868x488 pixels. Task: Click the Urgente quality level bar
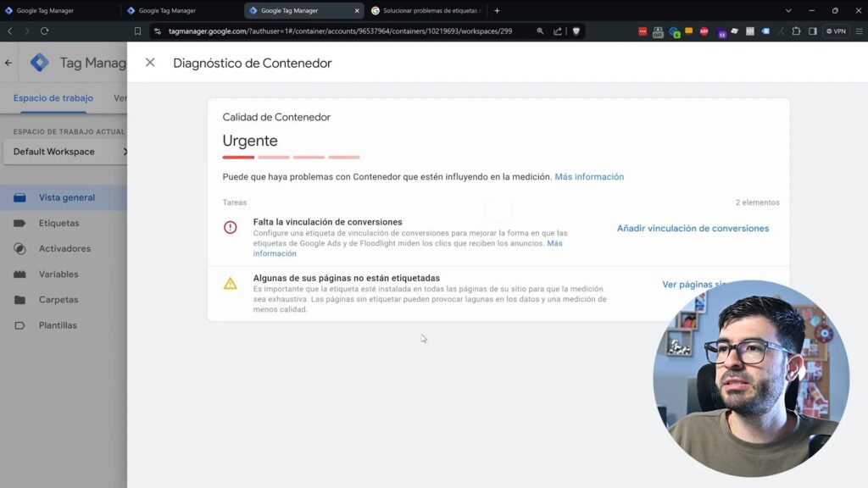pyautogui.click(x=292, y=157)
